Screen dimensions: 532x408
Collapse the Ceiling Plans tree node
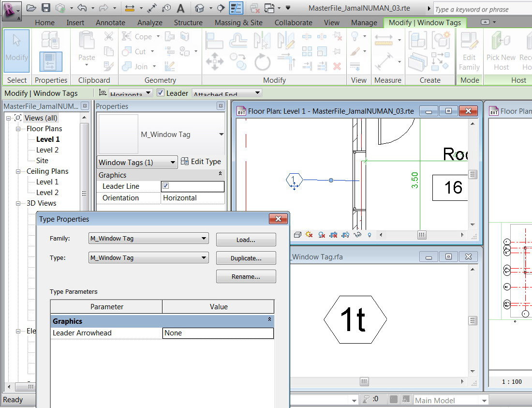click(18, 171)
